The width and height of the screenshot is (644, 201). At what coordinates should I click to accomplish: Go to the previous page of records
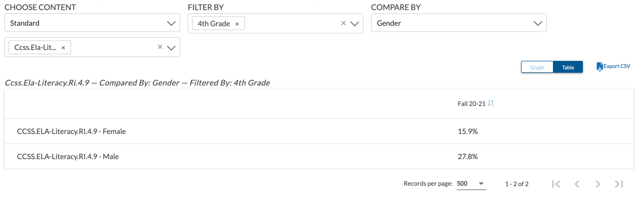[577, 184]
